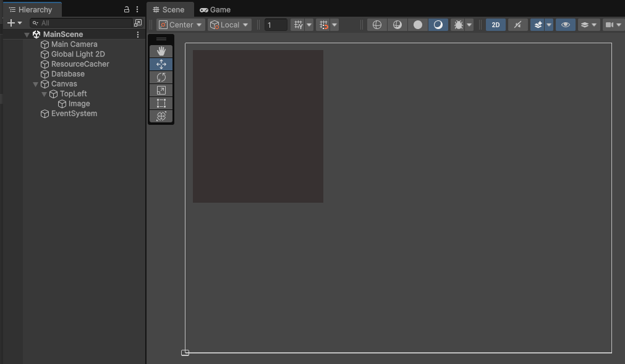Click the Hierarchy panel lock icon
The height and width of the screenshot is (364, 625).
[127, 10]
